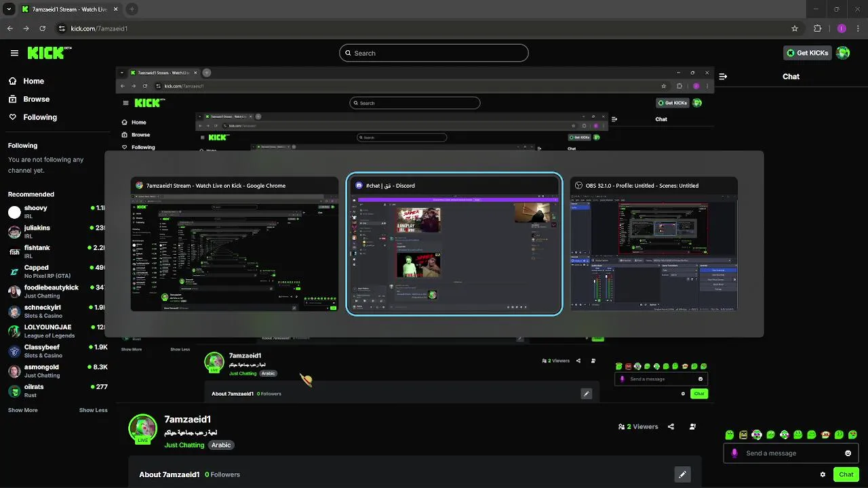Image resolution: width=868 pixels, height=488 pixels.
Task: Click 0 Followers next to About 7amzaeid1
Action: (222, 474)
